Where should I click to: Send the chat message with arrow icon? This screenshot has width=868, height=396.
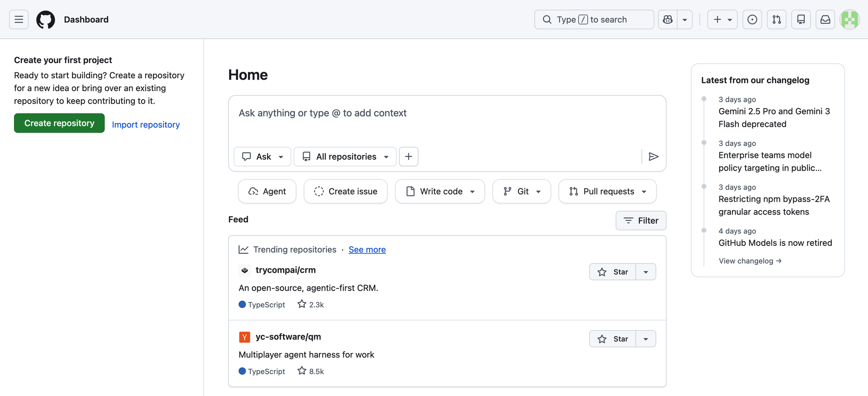coord(653,157)
